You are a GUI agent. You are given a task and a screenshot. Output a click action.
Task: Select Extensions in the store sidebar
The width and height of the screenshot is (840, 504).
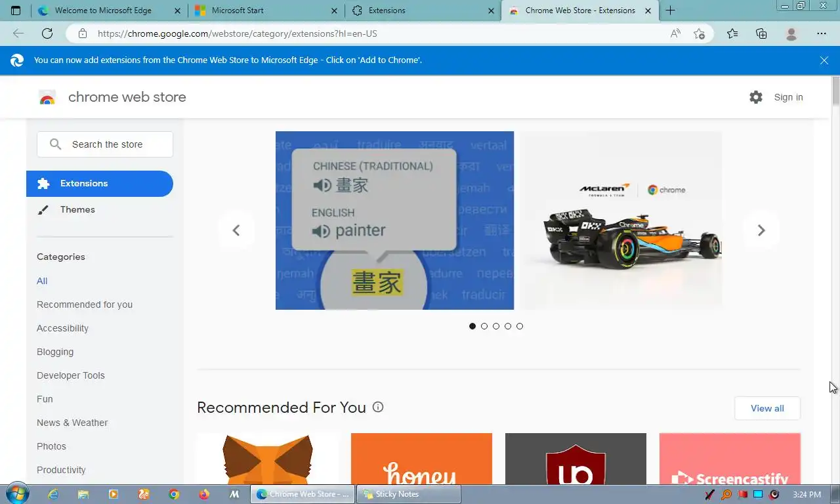pyautogui.click(x=100, y=184)
